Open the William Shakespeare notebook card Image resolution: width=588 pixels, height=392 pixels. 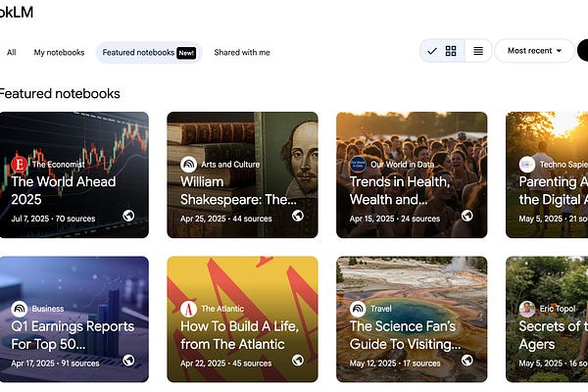click(242, 174)
